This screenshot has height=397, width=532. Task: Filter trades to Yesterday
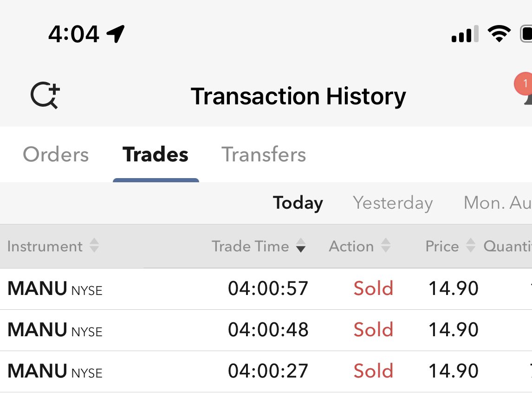pos(393,203)
